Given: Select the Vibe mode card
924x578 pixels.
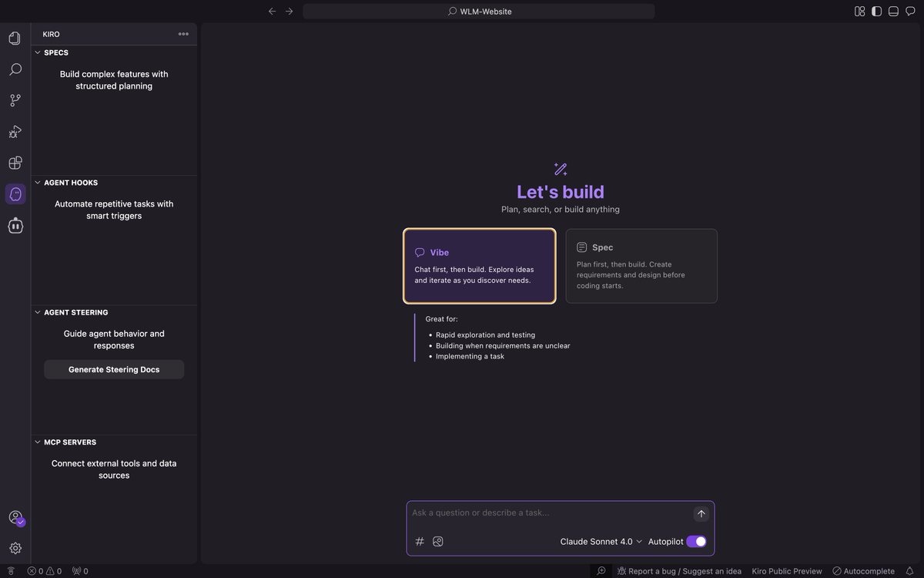Looking at the screenshot, I should pos(479,266).
